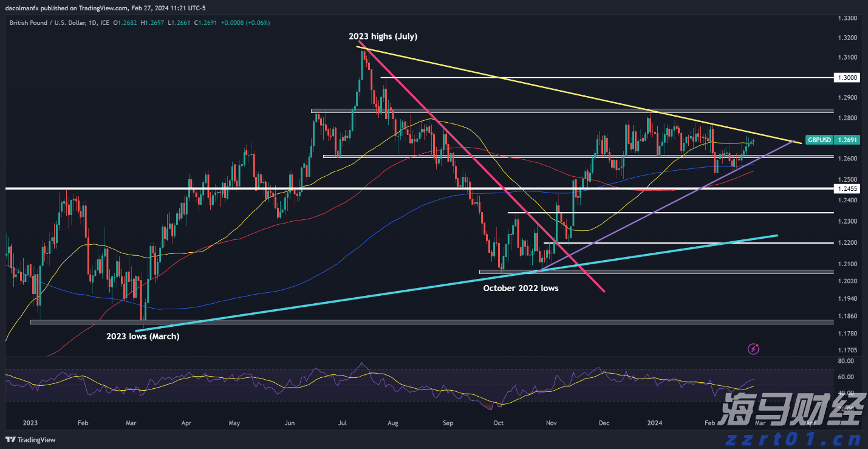Select the 1.2455 price level label
Viewport: 868px width, 449px height.
tap(846, 189)
